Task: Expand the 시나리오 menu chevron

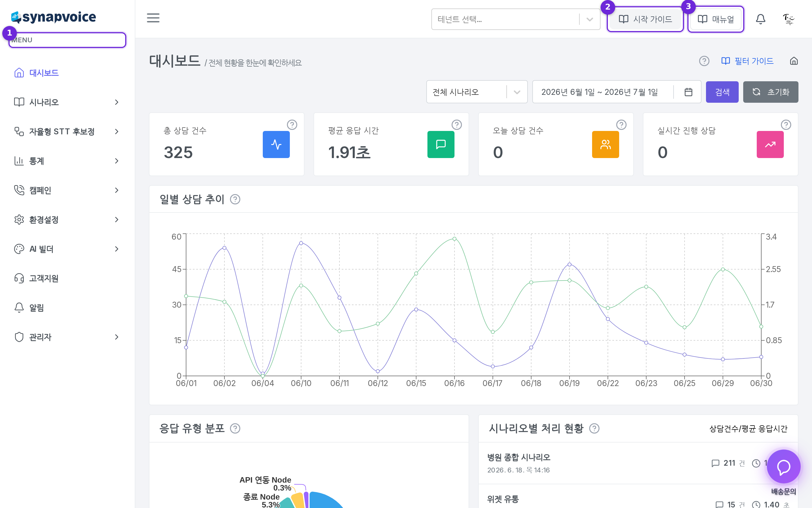Action: 117,102
